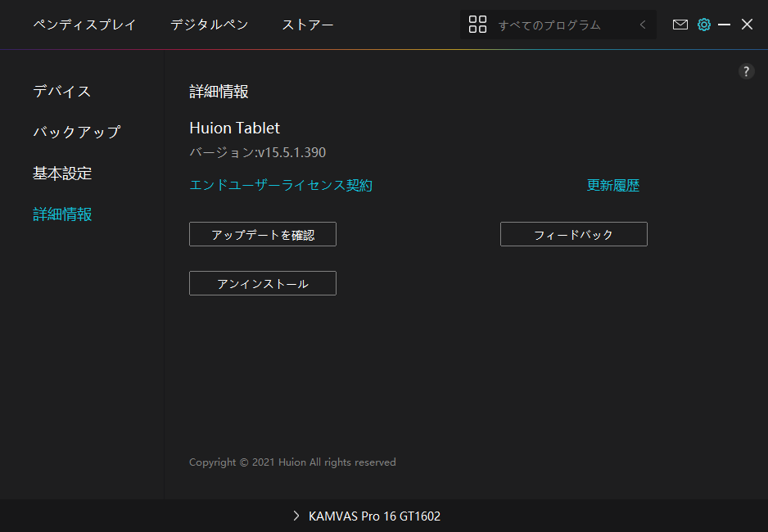
Task: Click the settings gear icon
Action: click(x=704, y=25)
